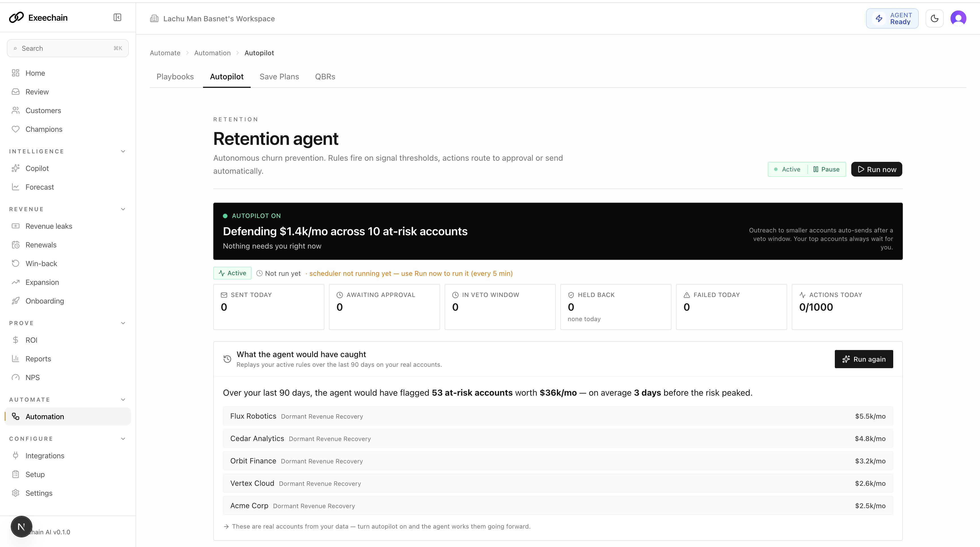Click the round N badge at bottom left

pyautogui.click(x=21, y=527)
